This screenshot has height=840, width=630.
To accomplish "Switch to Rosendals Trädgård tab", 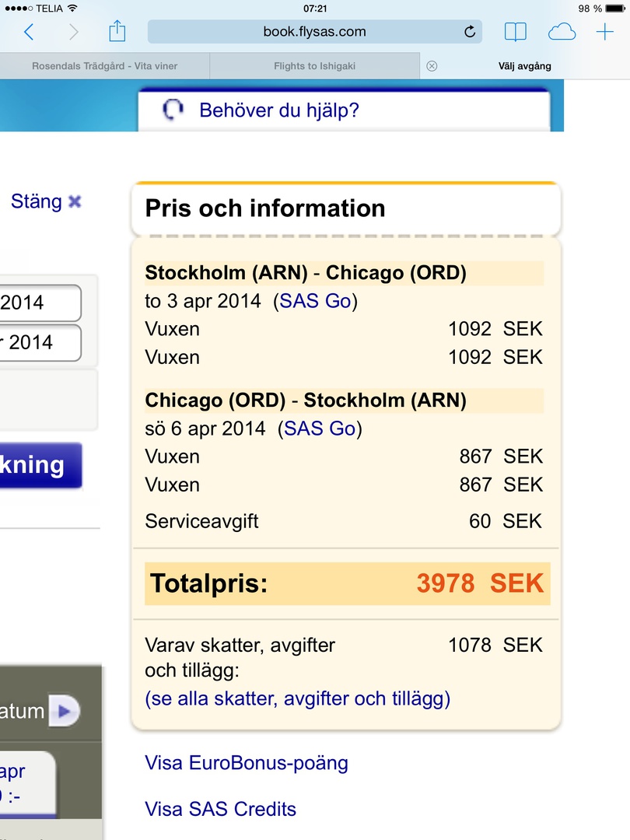I will click(104, 66).
